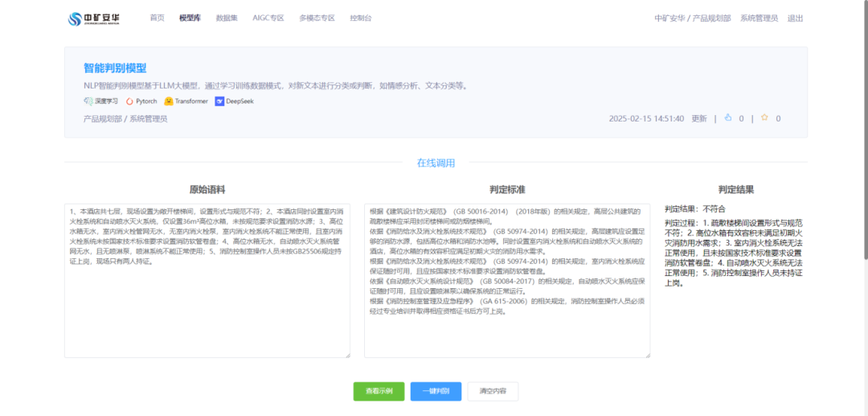Click the 中矿安华 logo
The height and width of the screenshot is (416, 868).
[93, 19]
